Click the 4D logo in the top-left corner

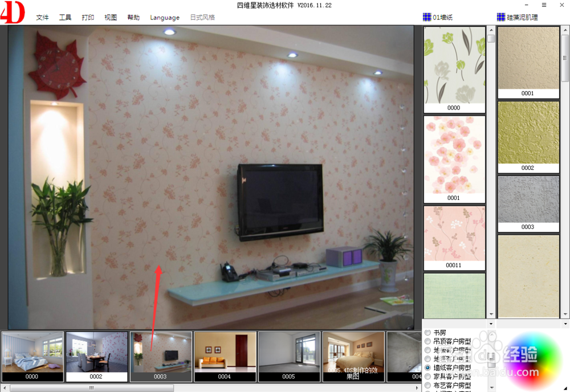pyautogui.click(x=12, y=12)
